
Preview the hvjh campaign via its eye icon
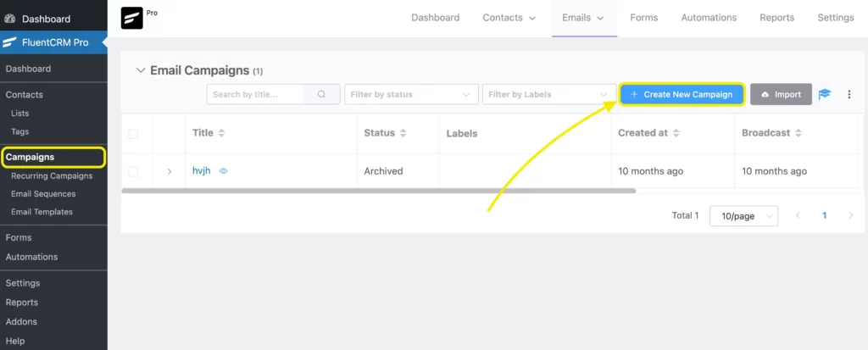pos(223,171)
